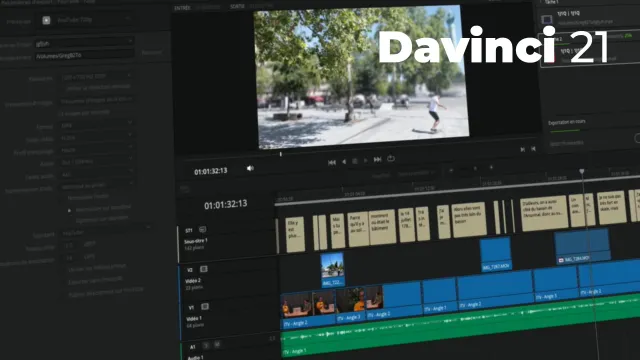Solo the Audio 1 track with S
Screen dimensions: 640x360
click(x=206, y=345)
